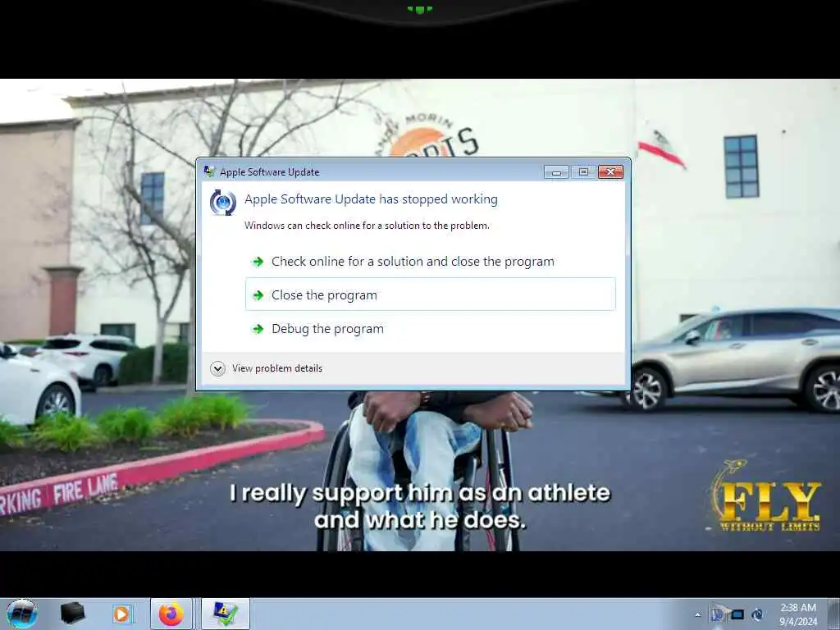Switch to Firefox in the taskbar

pos(171,614)
